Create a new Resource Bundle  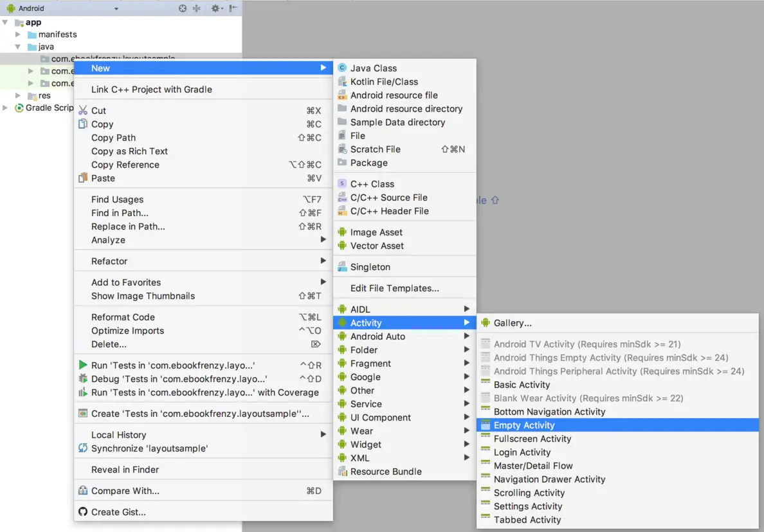coord(385,472)
